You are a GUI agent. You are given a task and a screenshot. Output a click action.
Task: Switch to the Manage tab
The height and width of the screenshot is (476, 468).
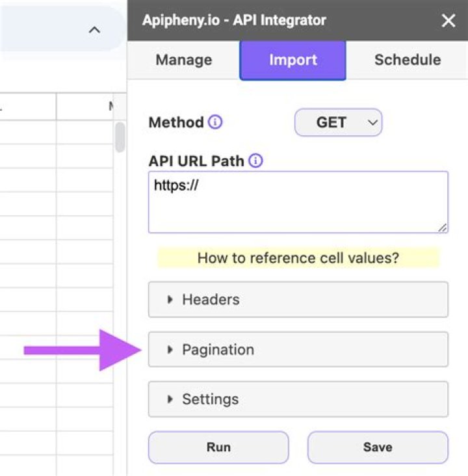(183, 60)
